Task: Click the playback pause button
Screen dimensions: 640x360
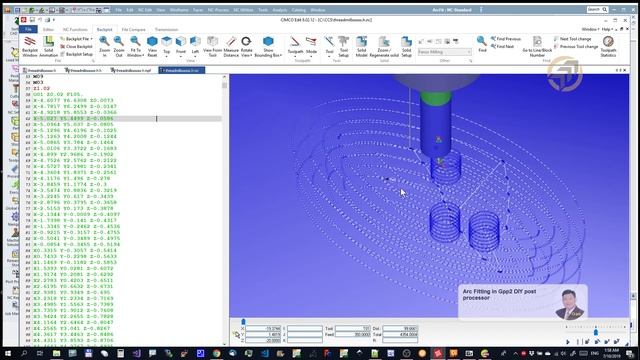Action: [x=578, y=342]
